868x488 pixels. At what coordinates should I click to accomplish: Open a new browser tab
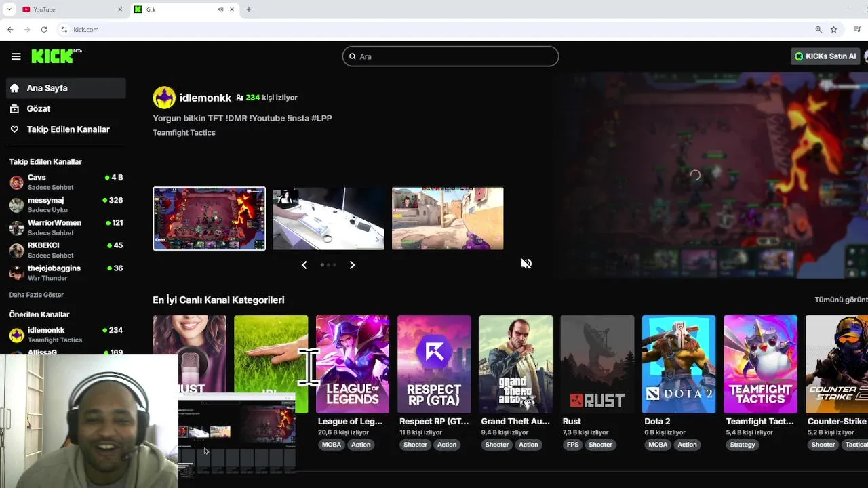(x=249, y=9)
